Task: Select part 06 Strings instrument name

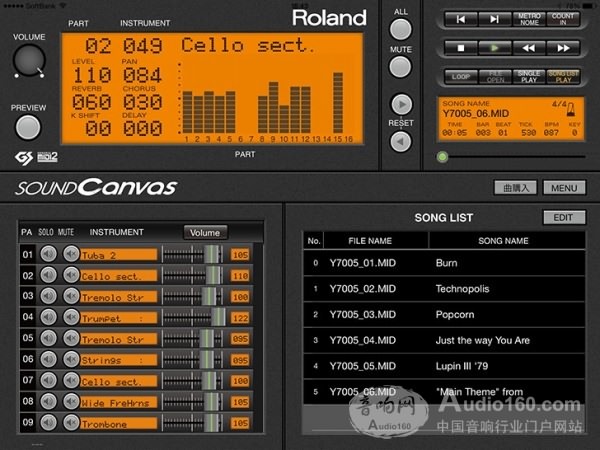Action: click(x=119, y=360)
